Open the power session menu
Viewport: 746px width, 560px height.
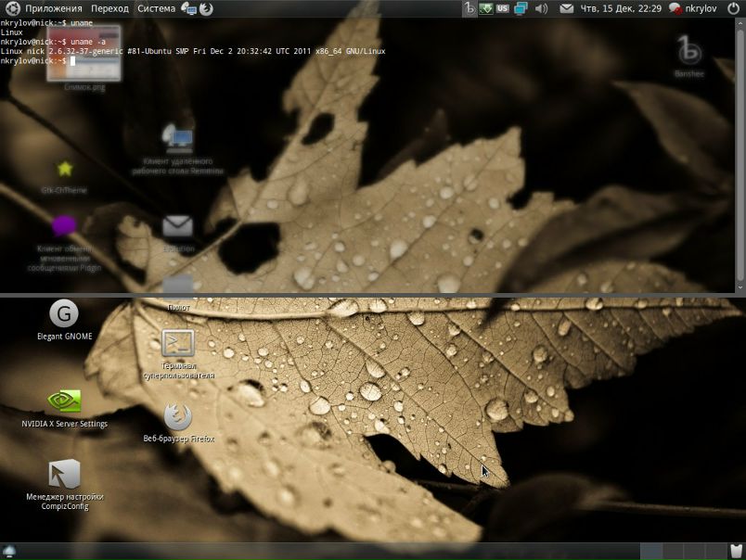coord(733,8)
